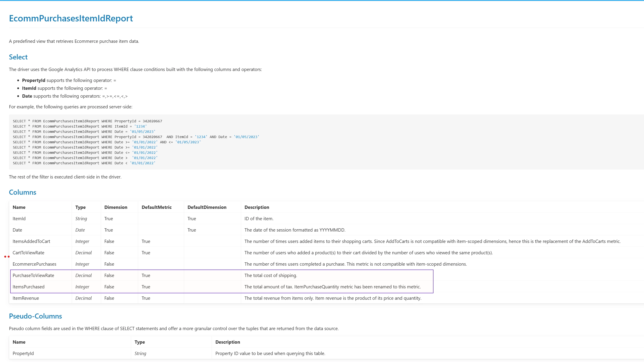Click the Select section heading

(18, 57)
